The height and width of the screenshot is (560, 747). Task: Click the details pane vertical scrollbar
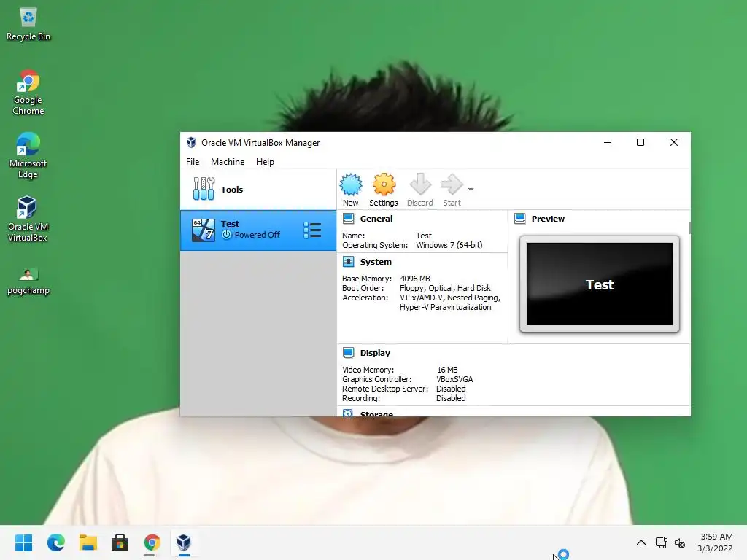689,227
